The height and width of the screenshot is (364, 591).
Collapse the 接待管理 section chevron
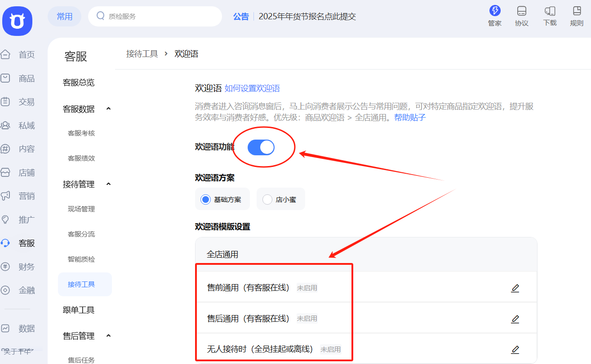(x=108, y=184)
